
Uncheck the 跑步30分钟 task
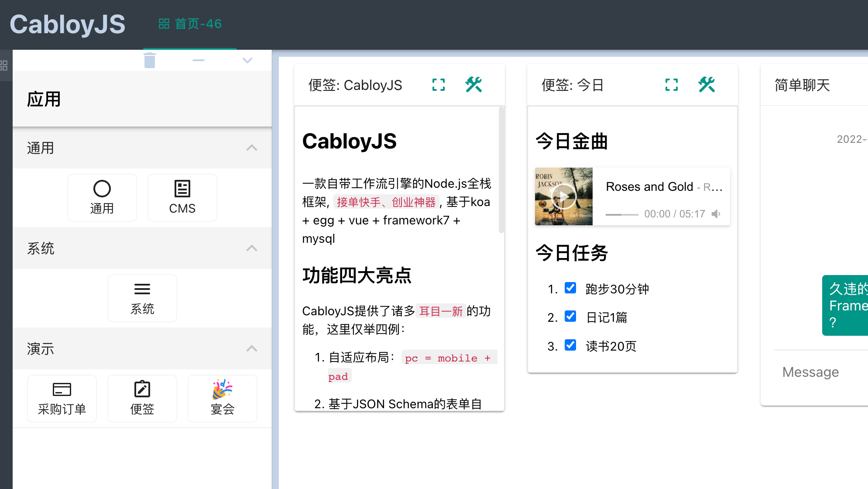[570, 288]
